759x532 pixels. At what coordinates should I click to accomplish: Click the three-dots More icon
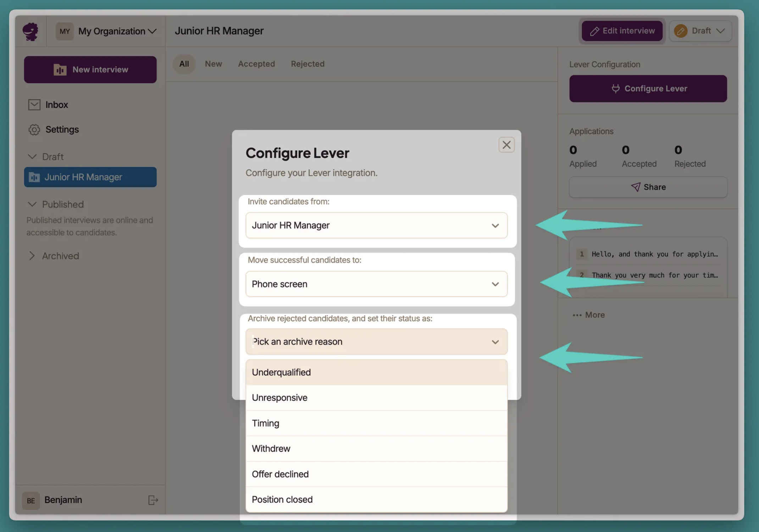577,315
